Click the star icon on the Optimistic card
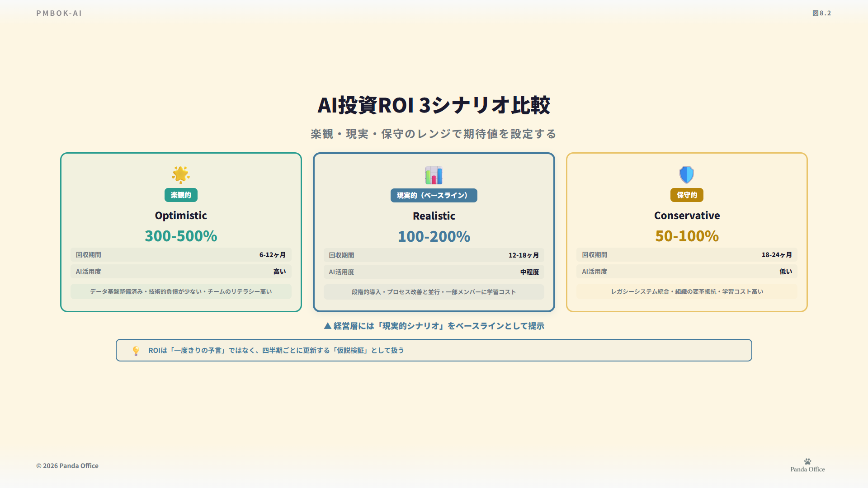Viewport: 868px width, 488px height. pos(181,174)
